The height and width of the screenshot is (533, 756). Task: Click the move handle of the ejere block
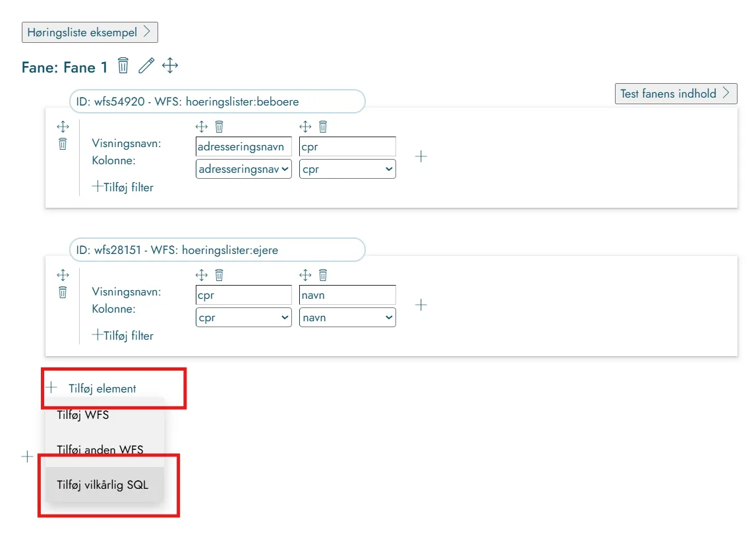pyautogui.click(x=63, y=276)
